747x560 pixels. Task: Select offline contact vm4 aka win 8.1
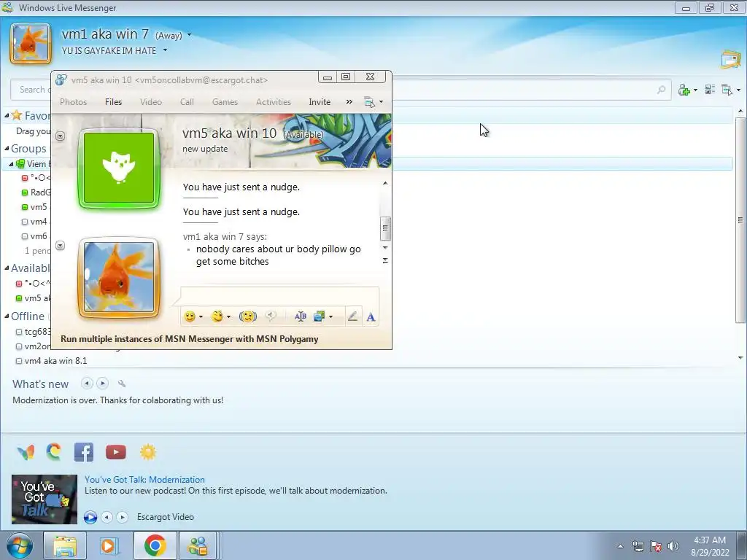(x=55, y=360)
